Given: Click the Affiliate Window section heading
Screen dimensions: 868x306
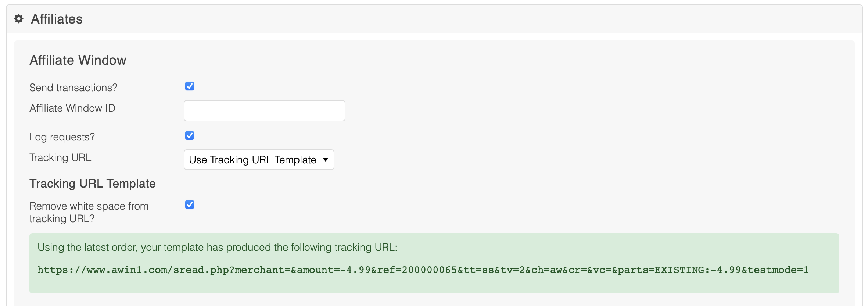Looking at the screenshot, I should (x=78, y=60).
